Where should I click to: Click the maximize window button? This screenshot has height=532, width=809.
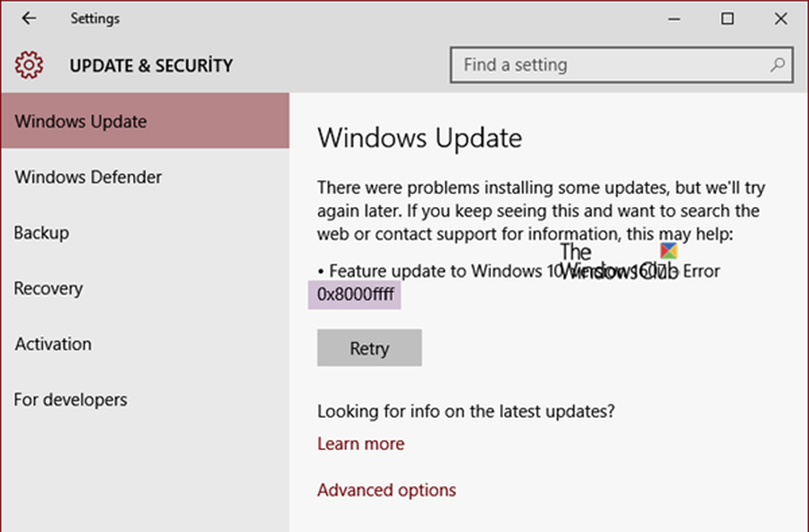tap(726, 18)
